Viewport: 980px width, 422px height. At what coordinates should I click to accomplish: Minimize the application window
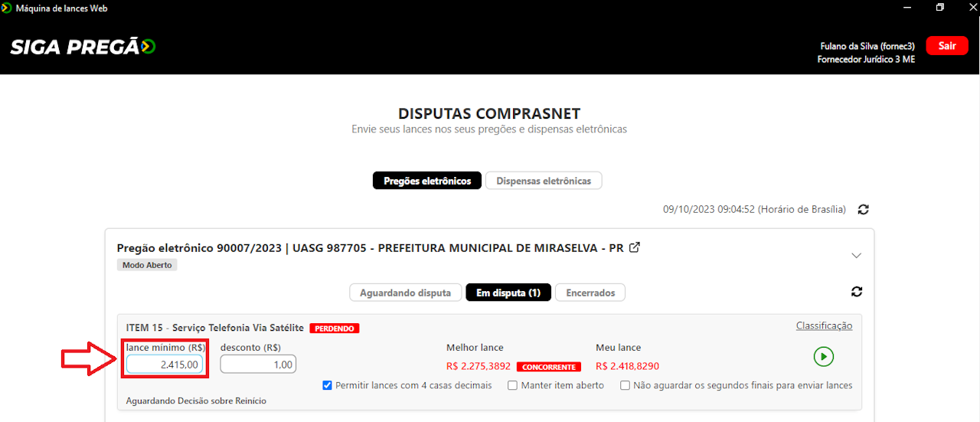pyautogui.click(x=907, y=8)
